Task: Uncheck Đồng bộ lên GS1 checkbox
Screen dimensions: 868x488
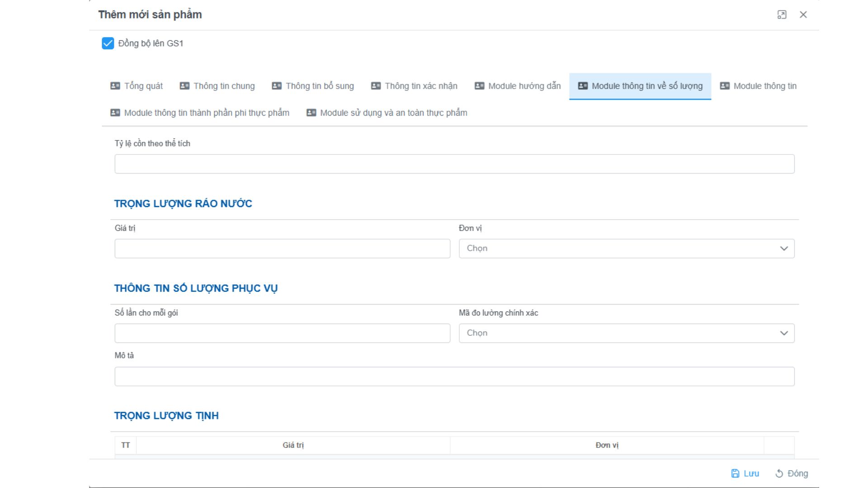Action: coord(108,43)
